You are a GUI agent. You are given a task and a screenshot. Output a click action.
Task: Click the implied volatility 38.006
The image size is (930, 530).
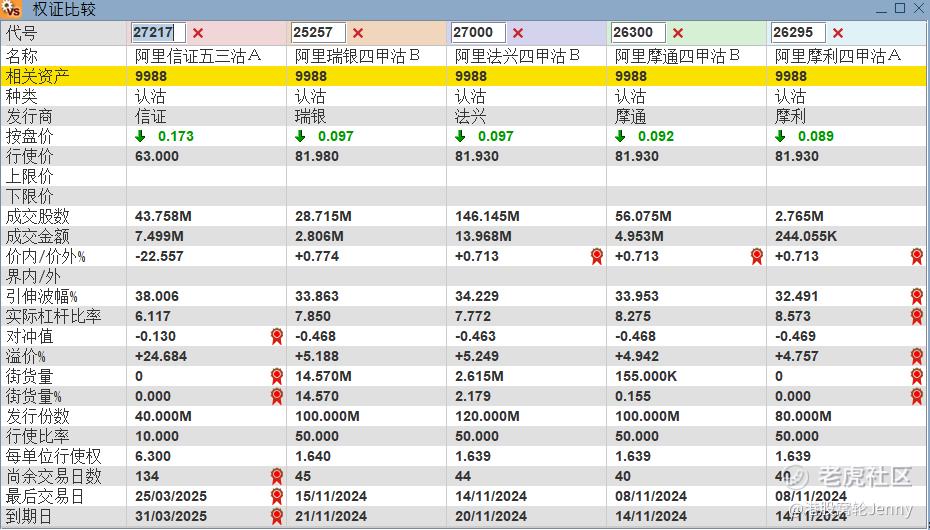click(x=157, y=296)
